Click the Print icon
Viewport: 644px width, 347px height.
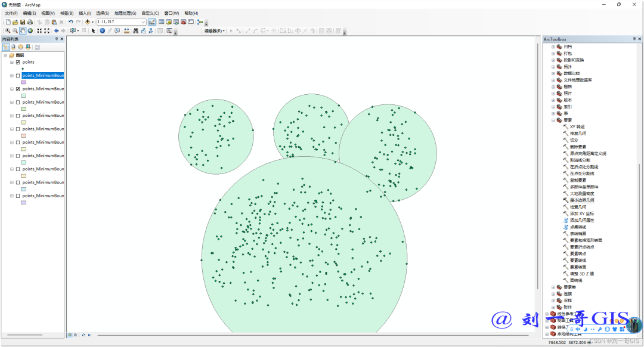tap(30, 22)
